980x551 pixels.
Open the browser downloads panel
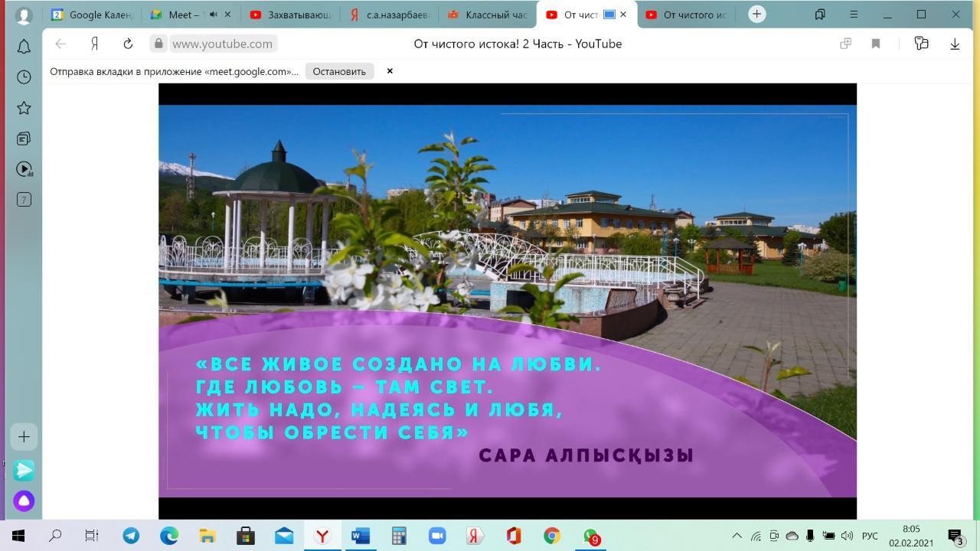tap(955, 44)
